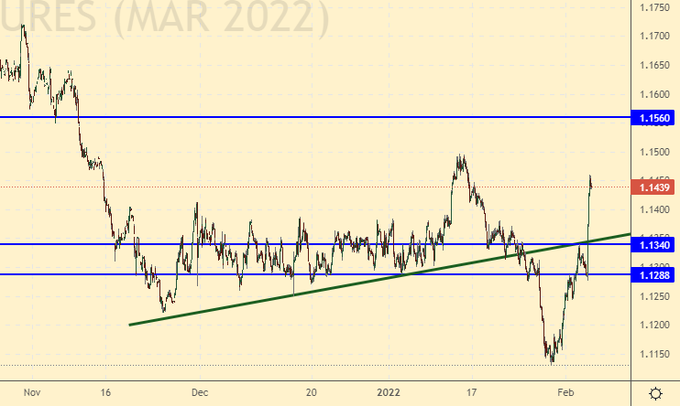
Task: Click the 17 date label after 2022
Action: pyautogui.click(x=475, y=393)
